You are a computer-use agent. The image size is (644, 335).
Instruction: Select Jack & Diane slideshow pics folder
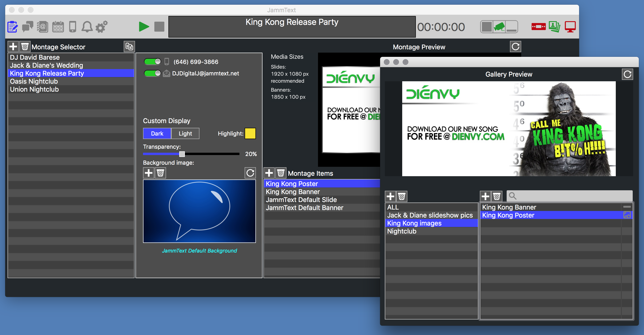click(x=432, y=215)
